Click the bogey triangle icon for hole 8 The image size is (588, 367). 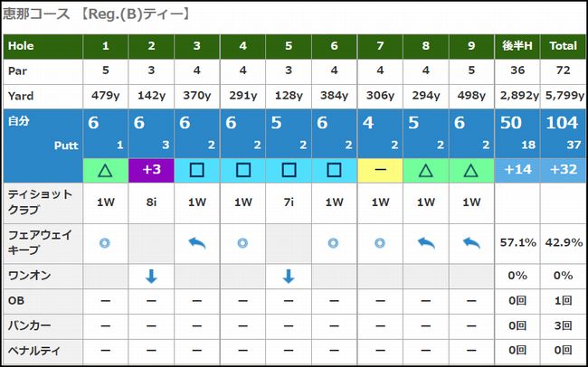pyautogui.click(x=426, y=170)
